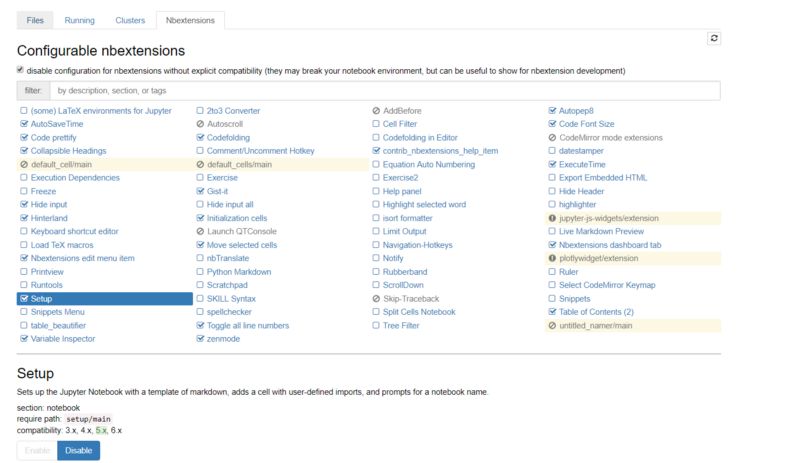
Task: Open the Clusters tab
Action: (x=130, y=20)
